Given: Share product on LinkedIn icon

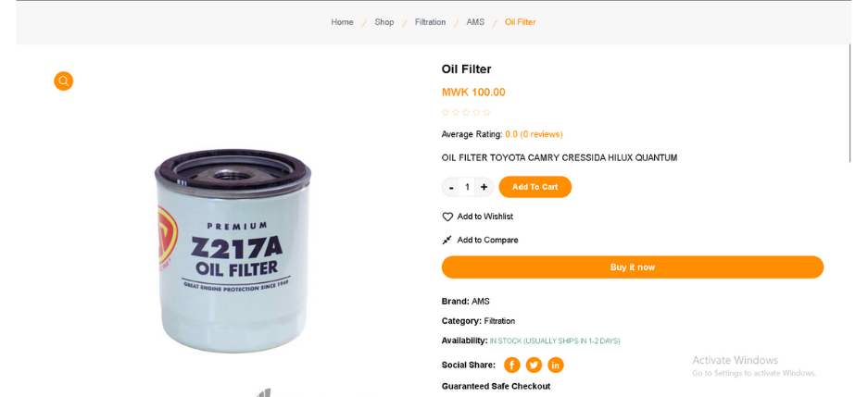Looking at the screenshot, I should pos(556,365).
